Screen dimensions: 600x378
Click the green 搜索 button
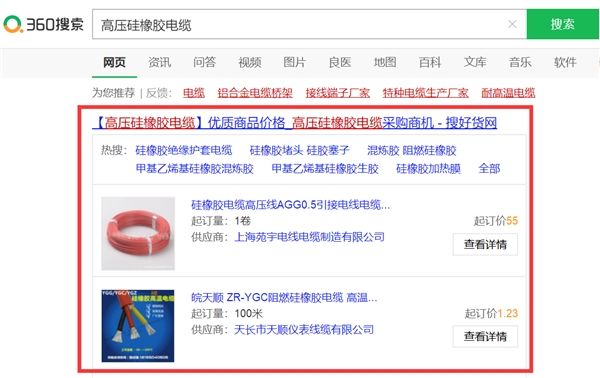point(562,24)
